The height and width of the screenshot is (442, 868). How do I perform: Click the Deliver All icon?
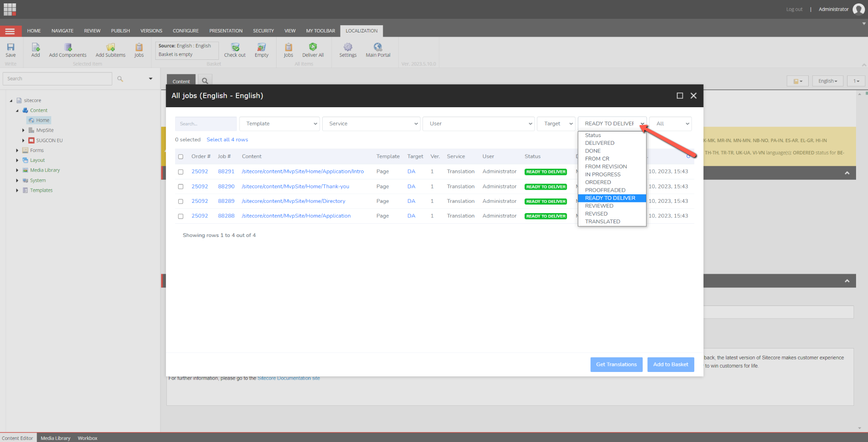pos(313,50)
